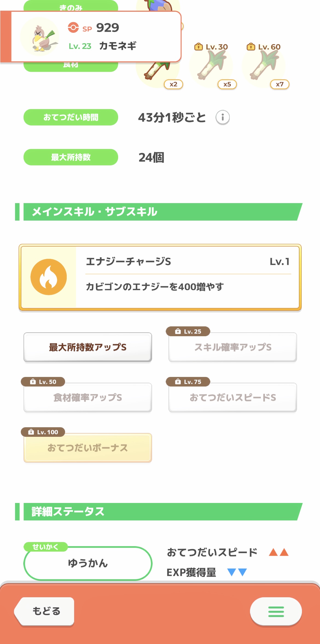Tap the locked 食材確率アップS sub skill
This screenshot has height=644, width=320.
(x=88, y=397)
